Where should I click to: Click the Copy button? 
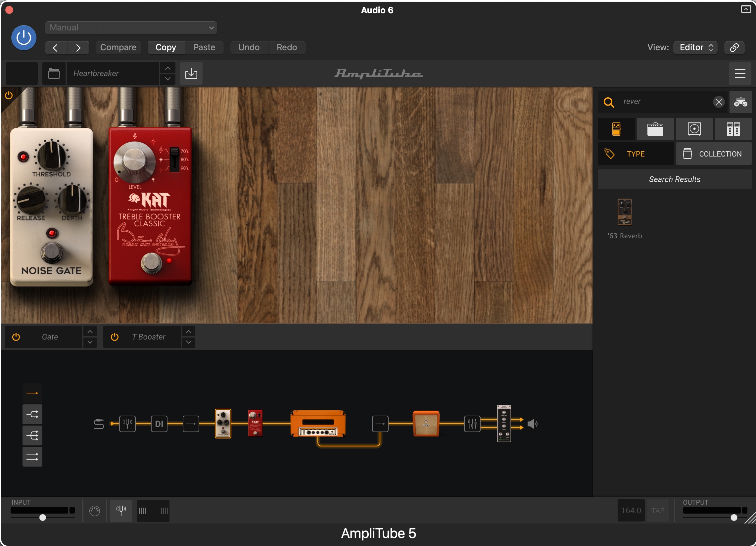[166, 48]
